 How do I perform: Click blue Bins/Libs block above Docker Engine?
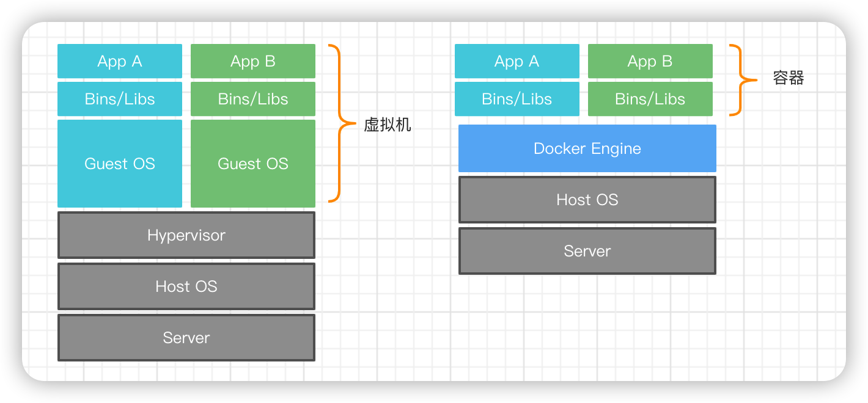(517, 99)
